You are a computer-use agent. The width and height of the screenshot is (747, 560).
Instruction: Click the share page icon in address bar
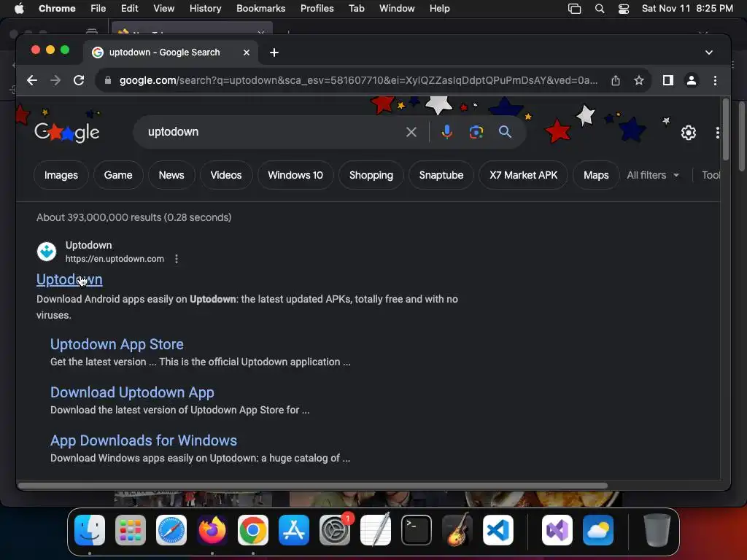click(616, 80)
